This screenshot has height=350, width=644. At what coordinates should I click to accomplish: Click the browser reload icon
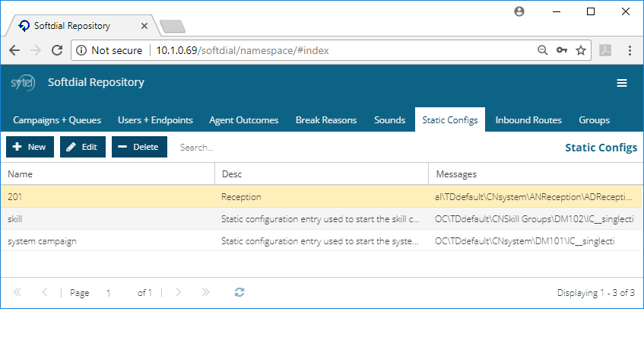[x=57, y=50]
